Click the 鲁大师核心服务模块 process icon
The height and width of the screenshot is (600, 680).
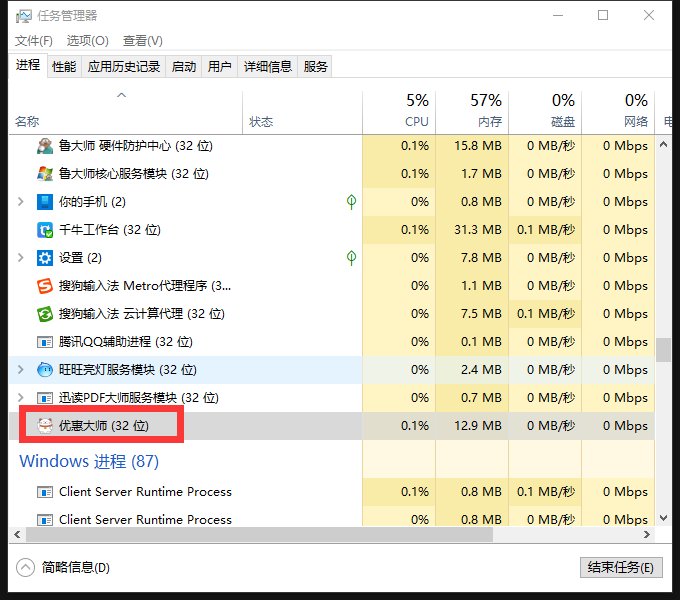(45, 174)
